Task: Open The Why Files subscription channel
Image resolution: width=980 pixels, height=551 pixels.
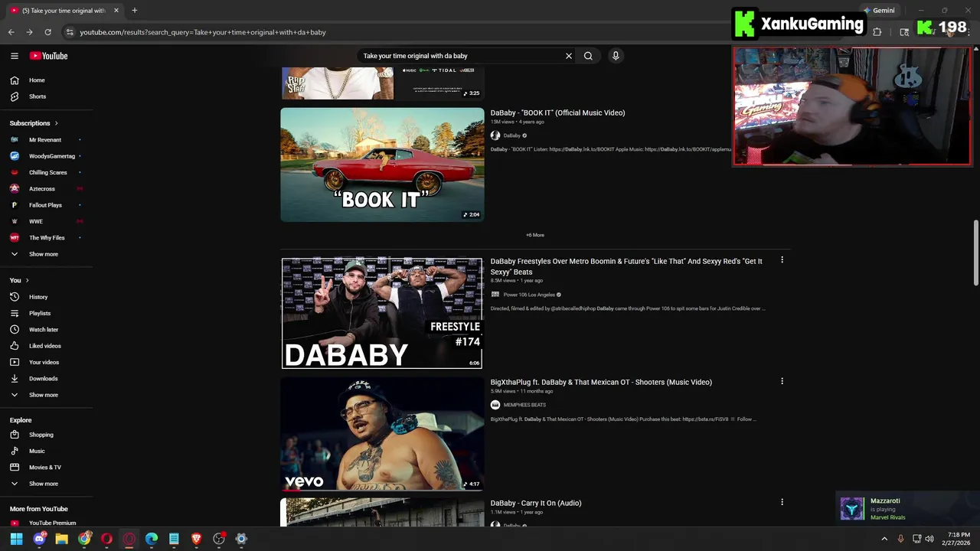Action: [46, 238]
